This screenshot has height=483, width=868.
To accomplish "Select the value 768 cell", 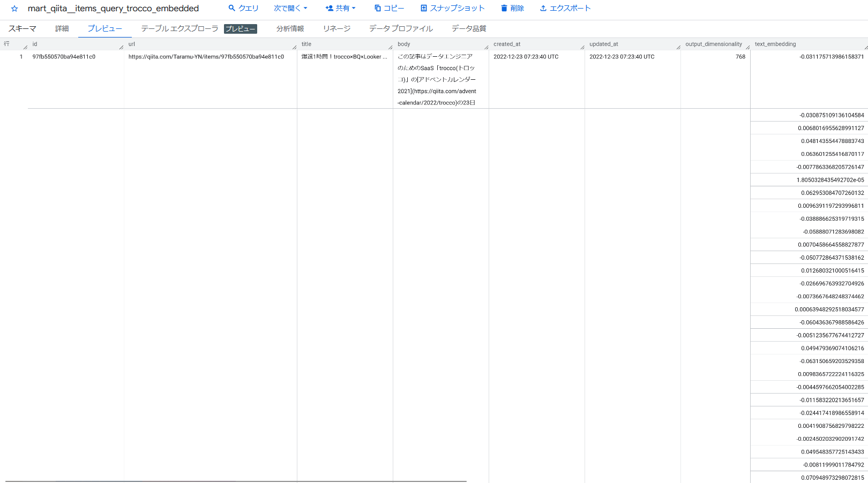I will [x=740, y=57].
